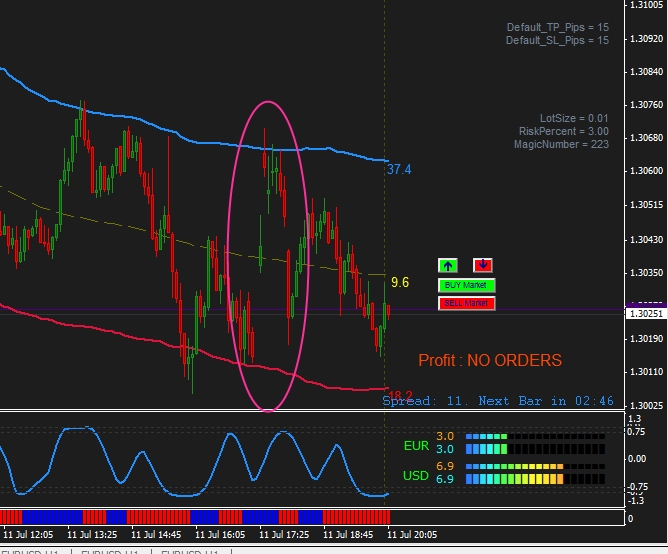The height and width of the screenshot is (554, 668).
Task: Click the 11 Jul 16:05 time label
Action: pos(220,534)
